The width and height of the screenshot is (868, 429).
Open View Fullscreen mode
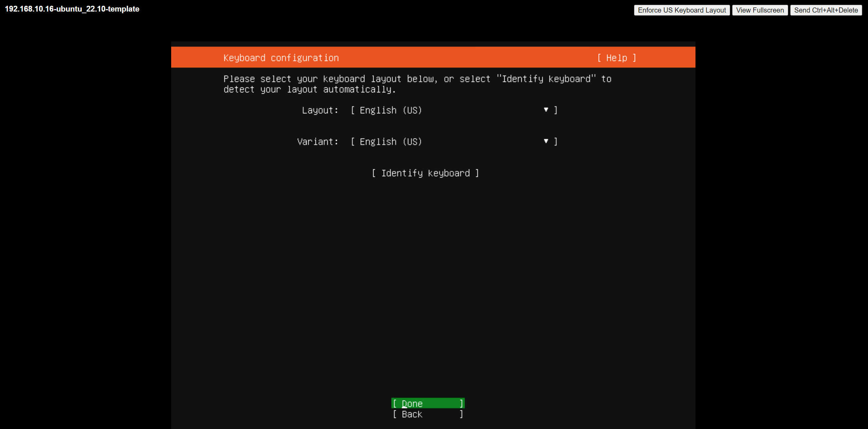coord(760,10)
